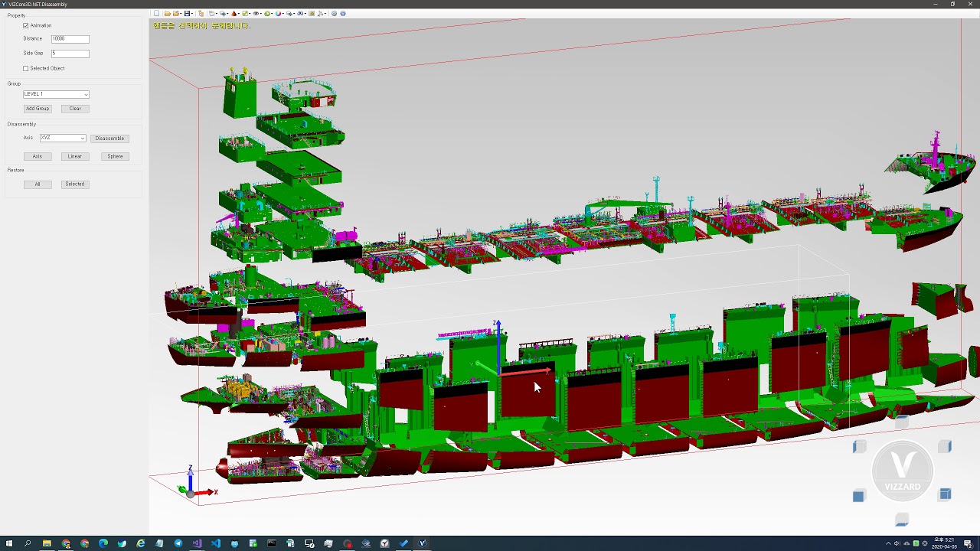980x551 pixels.
Task: Click the Clear button in Group
Action: (x=75, y=109)
